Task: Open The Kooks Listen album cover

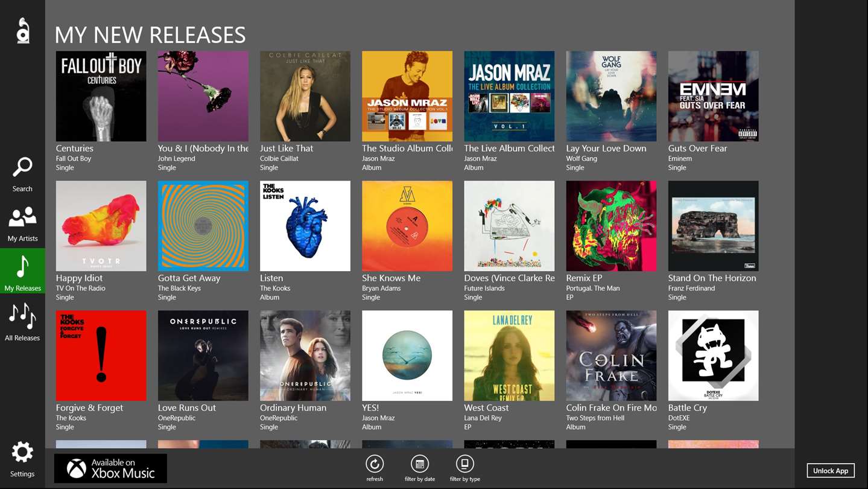Action: (305, 226)
